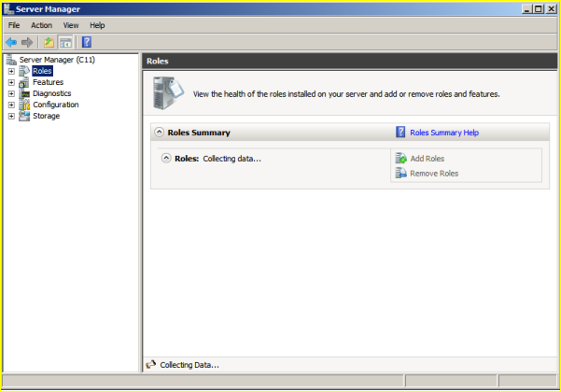Select the Diagnostics label in the tree

52,93
